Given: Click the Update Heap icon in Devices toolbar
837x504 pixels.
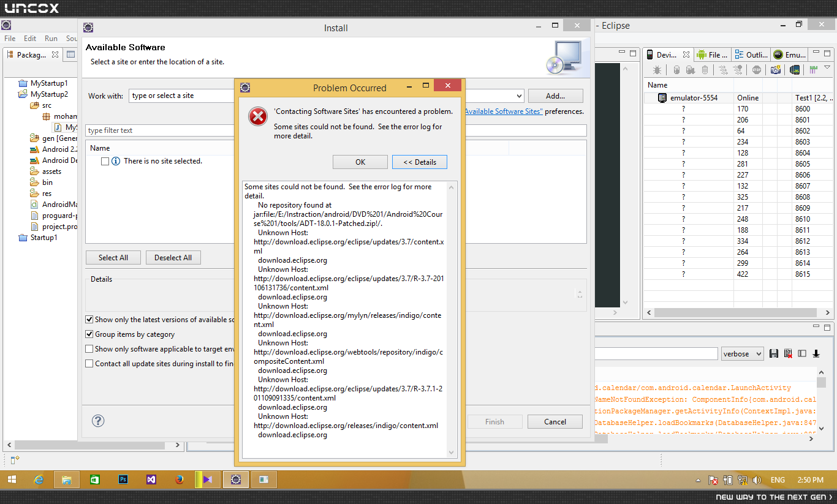Looking at the screenshot, I should pyautogui.click(x=676, y=70).
